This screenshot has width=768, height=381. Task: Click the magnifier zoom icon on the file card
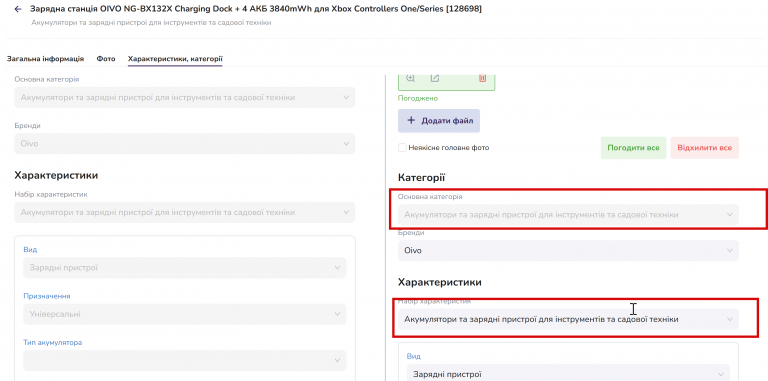pos(410,78)
